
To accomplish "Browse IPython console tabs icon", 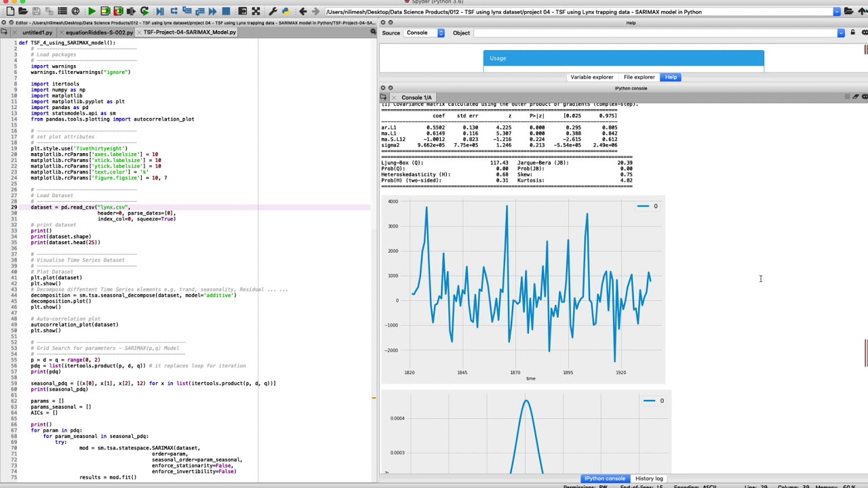I will coord(384,97).
